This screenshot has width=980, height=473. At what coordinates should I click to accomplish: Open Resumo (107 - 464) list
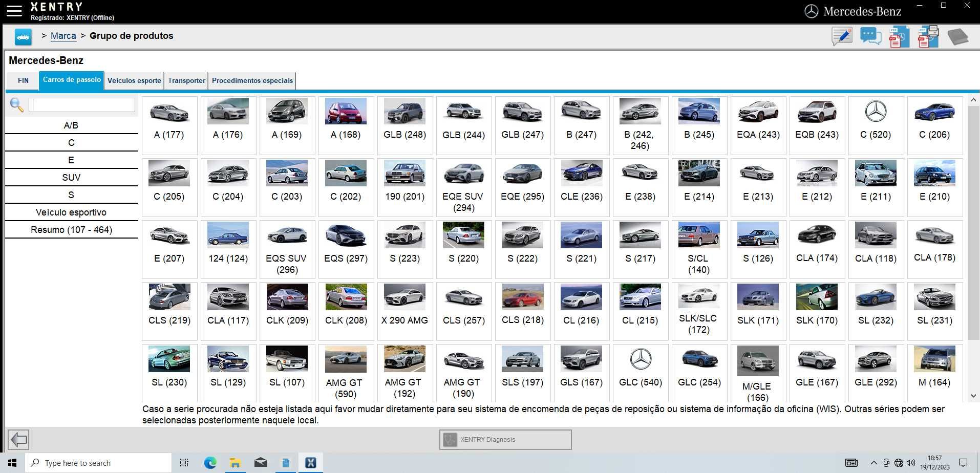point(71,230)
